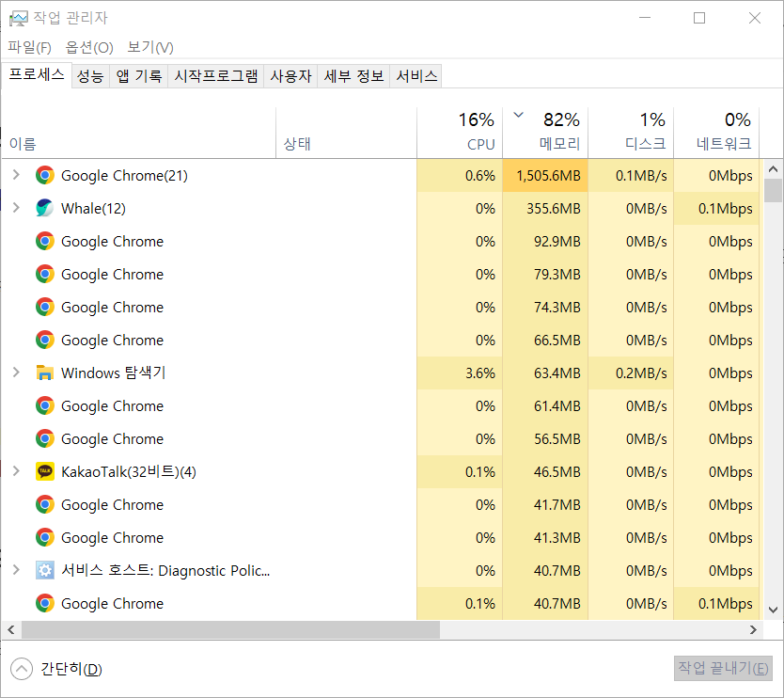Click Chrome icon in the 41.7MB row

point(45,504)
